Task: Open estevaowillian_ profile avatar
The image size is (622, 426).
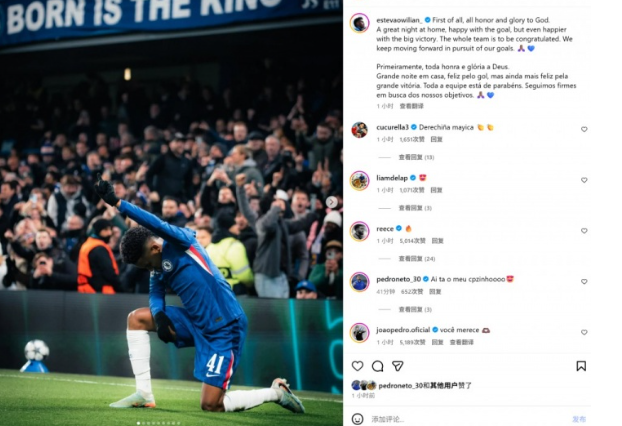Action: [359, 23]
